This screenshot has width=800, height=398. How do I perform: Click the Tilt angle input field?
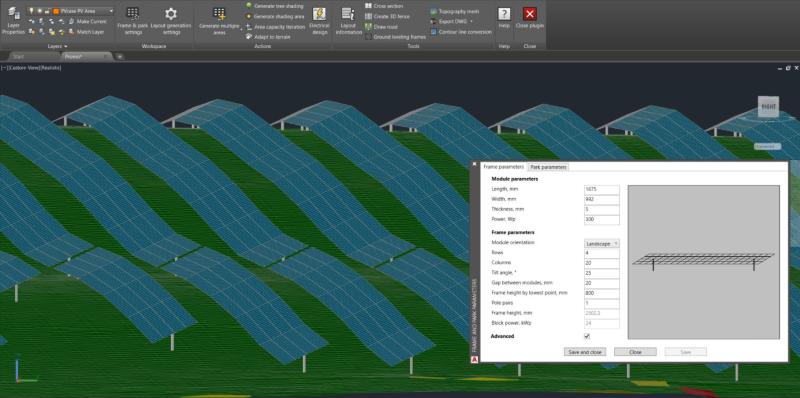(x=602, y=273)
